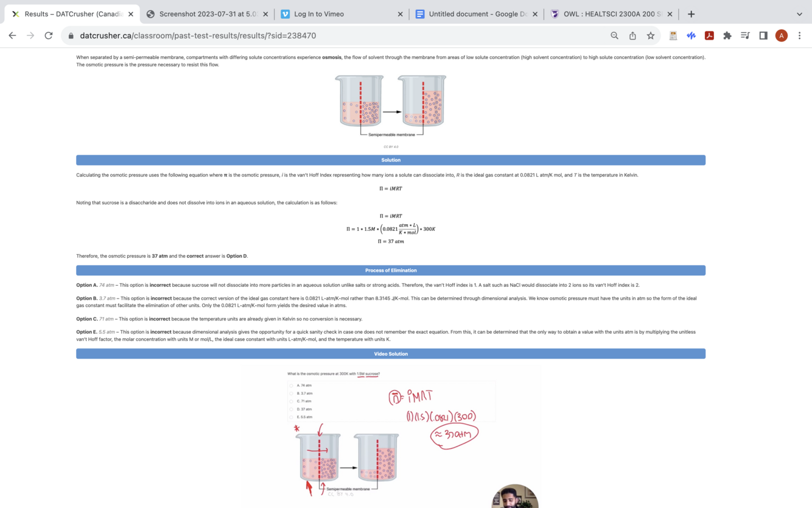
Task: Open a new browser tab
Action: pos(691,14)
